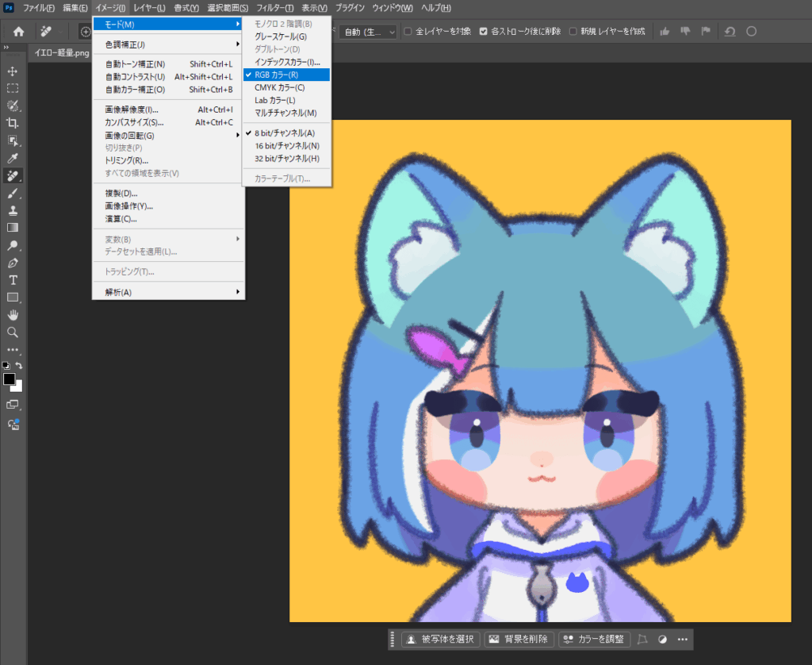Open the 自動 (生... mode dropdown
This screenshot has width=812, height=665.
pos(368,32)
